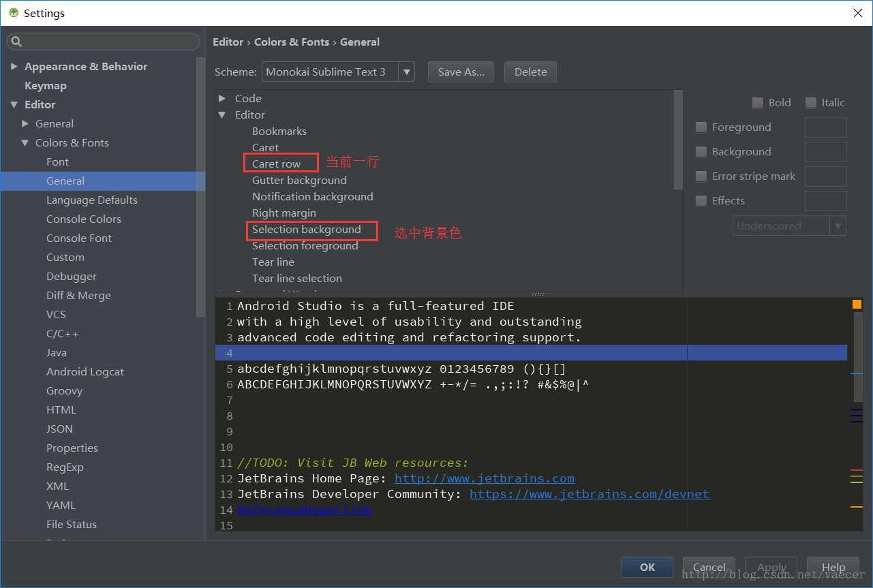Click the Help button
The image size is (873, 588).
point(833,567)
